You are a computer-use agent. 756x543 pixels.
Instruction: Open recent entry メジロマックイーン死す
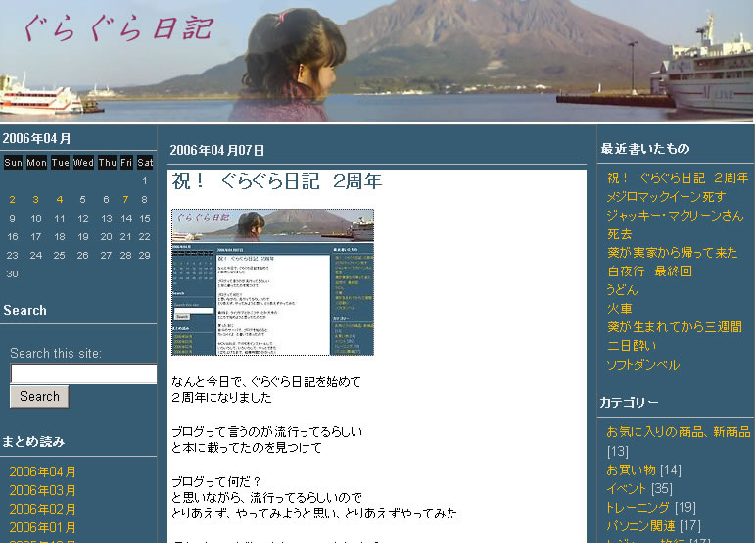666,197
